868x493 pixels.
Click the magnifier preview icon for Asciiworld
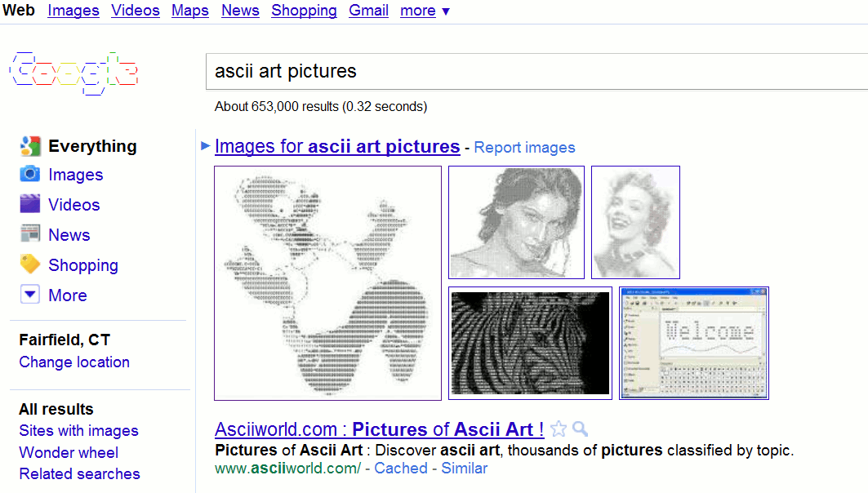(x=580, y=429)
